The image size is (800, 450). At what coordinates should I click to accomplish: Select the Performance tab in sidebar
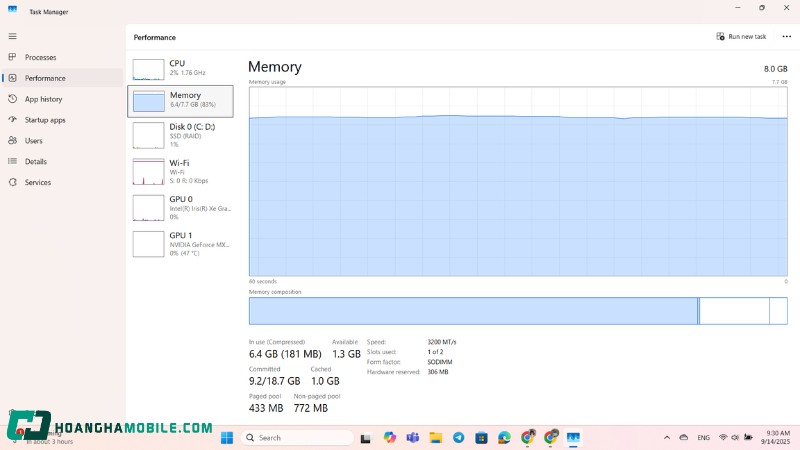tap(45, 78)
